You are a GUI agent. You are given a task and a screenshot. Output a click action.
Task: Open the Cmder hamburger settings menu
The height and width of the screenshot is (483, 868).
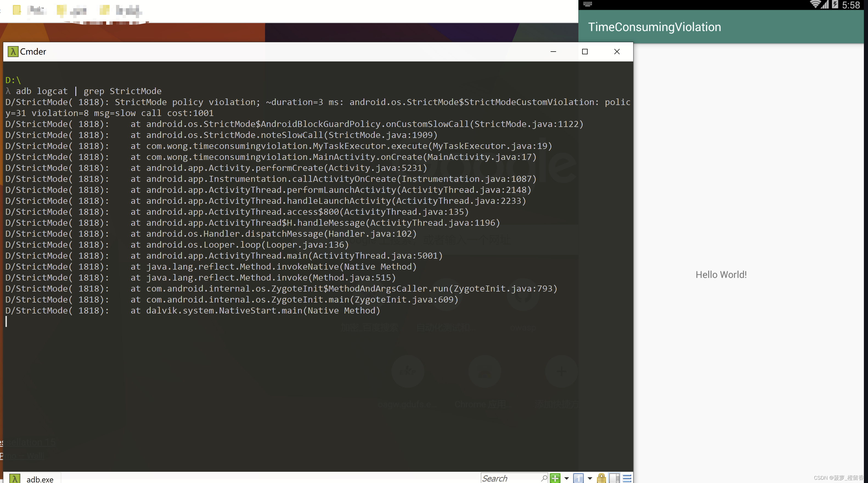click(x=627, y=478)
